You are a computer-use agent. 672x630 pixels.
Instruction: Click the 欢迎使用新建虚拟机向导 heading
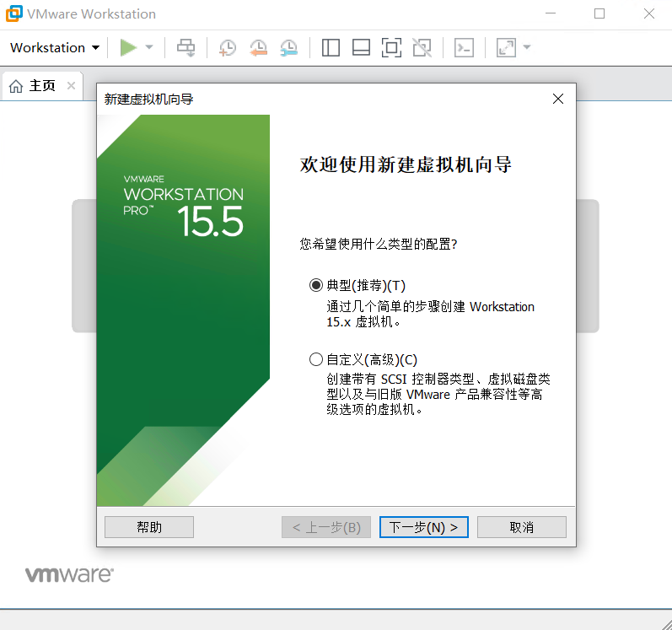[x=406, y=164]
